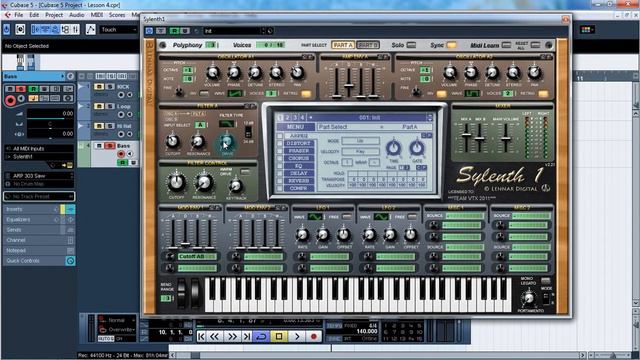Open the No Track Preset dropdown
The image size is (640, 360).
click(39, 196)
